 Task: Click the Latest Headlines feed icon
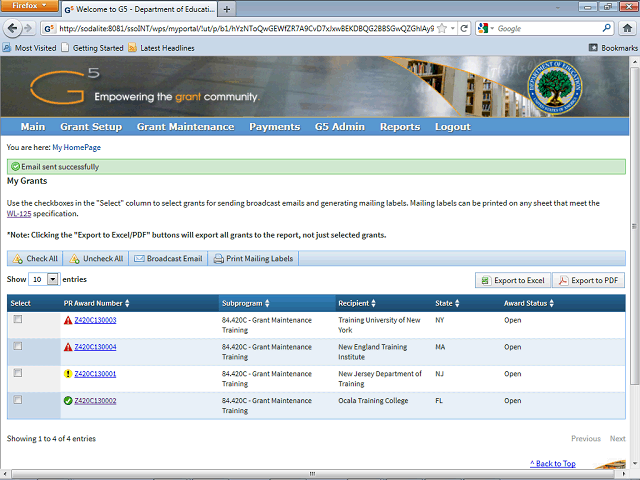132,48
